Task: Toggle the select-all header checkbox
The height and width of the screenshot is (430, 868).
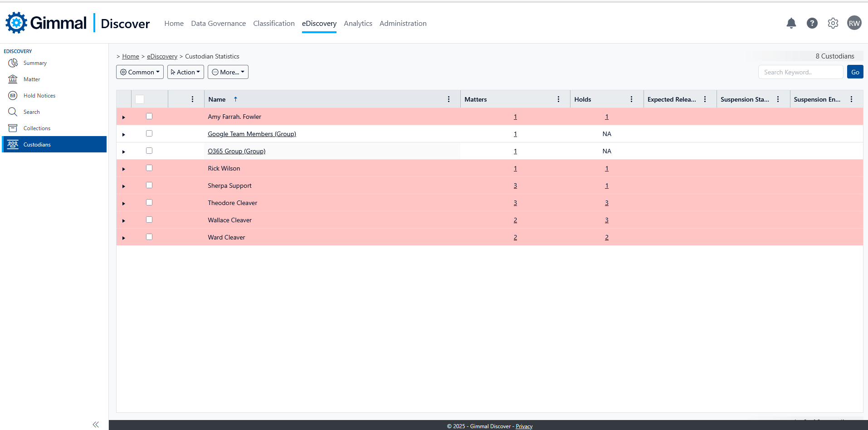Action: 140,99
